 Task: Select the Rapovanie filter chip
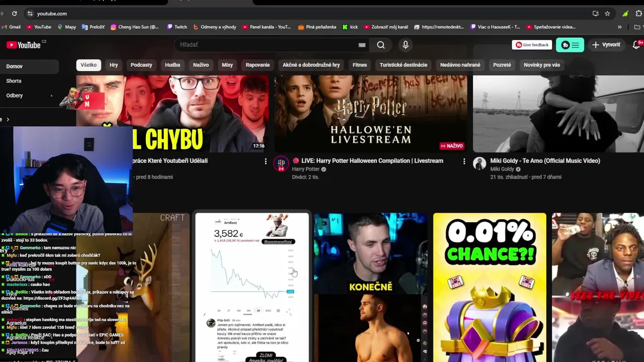click(258, 65)
